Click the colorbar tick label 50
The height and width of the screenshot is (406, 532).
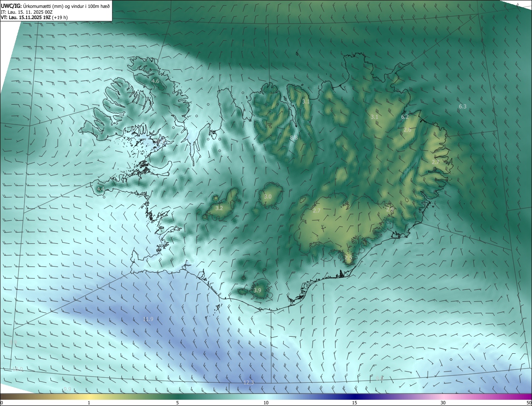[x=529, y=403]
